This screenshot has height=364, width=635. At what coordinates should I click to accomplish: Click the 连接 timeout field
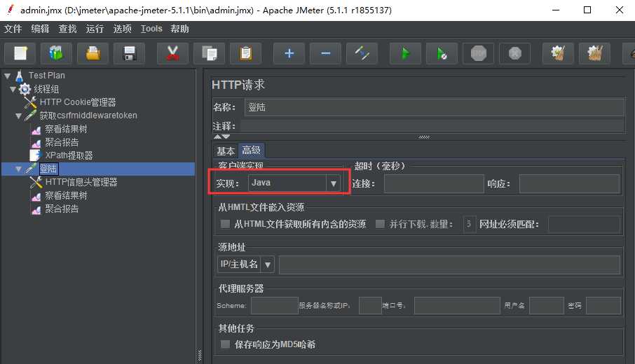(x=434, y=183)
